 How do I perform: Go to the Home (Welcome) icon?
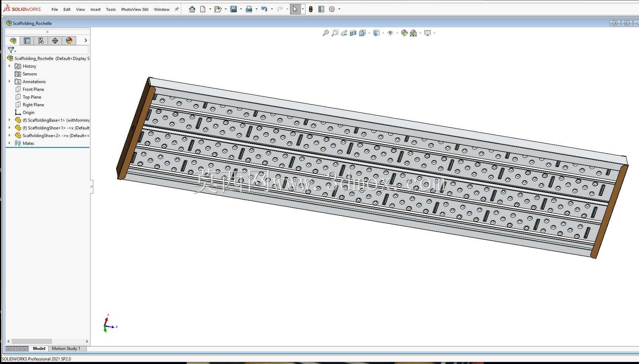click(192, 9)
